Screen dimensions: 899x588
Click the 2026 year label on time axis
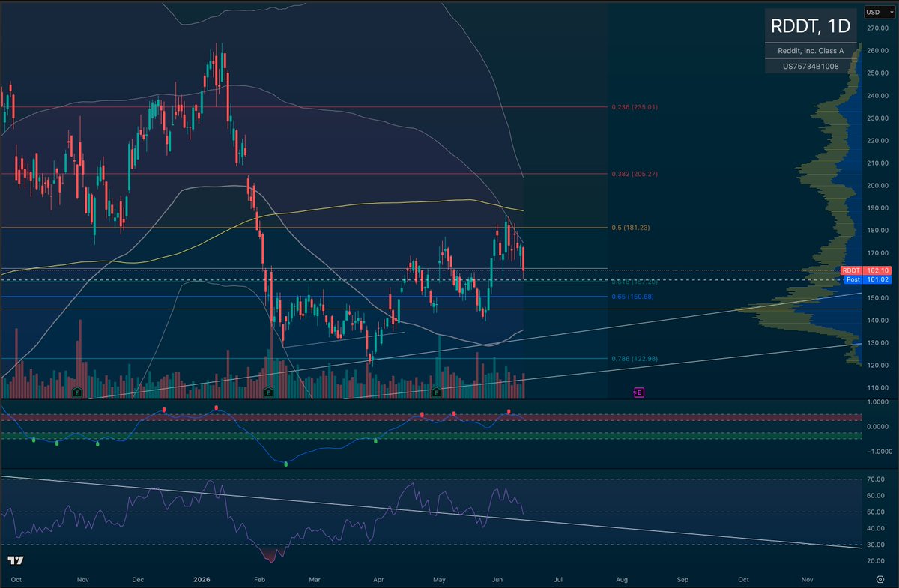click(x=203, y=580)
